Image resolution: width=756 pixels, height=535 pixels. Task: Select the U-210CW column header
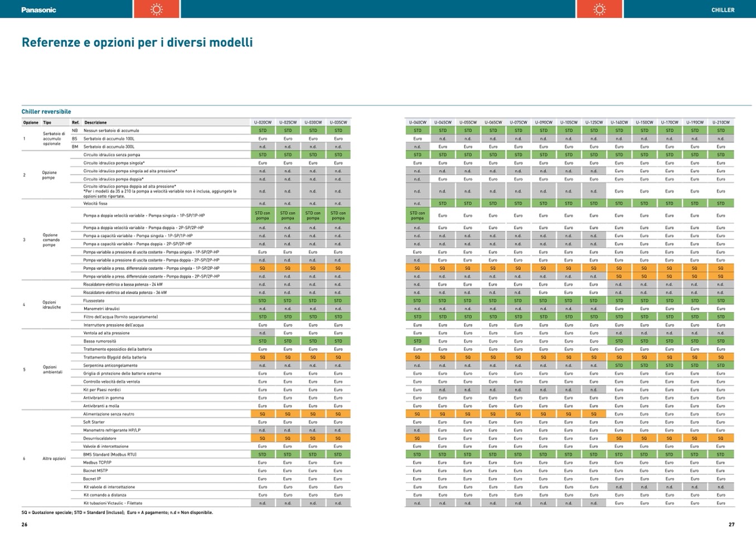pyautogui.click(x=720, y=122)
